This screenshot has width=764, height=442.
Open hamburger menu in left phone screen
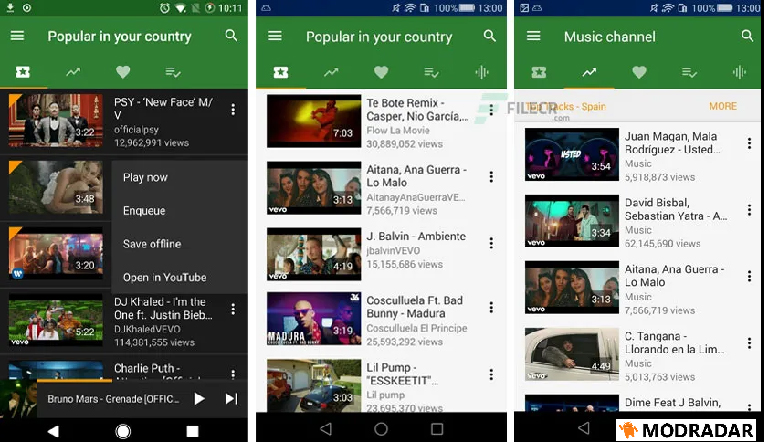click(x=18, y=36)
